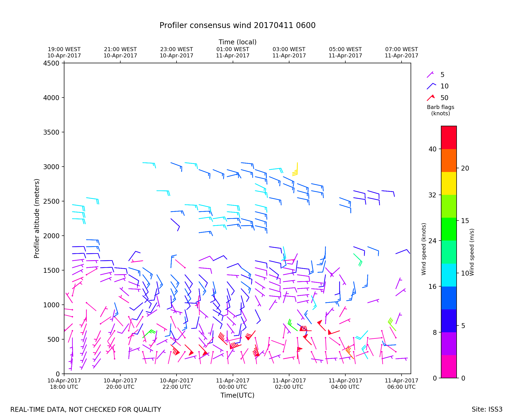The image size is (513, 420).
Task: Click the 'Site: ISS3' text
Action: tap(487, 409)
